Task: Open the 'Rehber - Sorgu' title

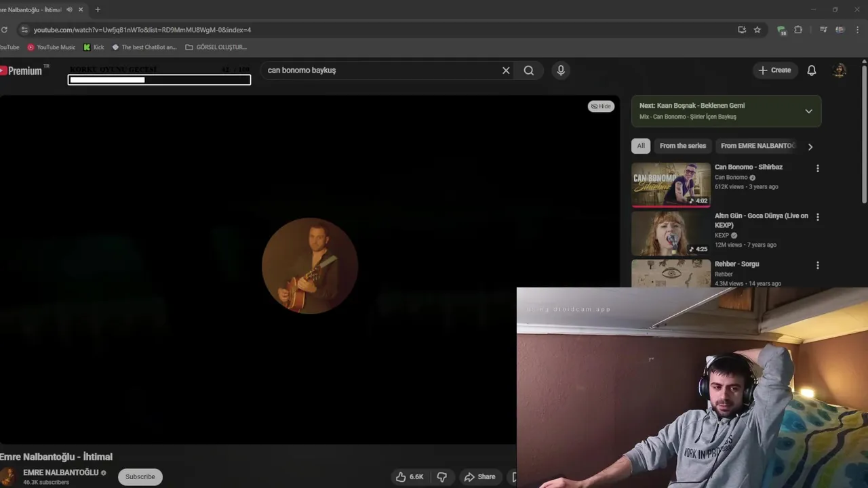Action: [x=736, y=264]
